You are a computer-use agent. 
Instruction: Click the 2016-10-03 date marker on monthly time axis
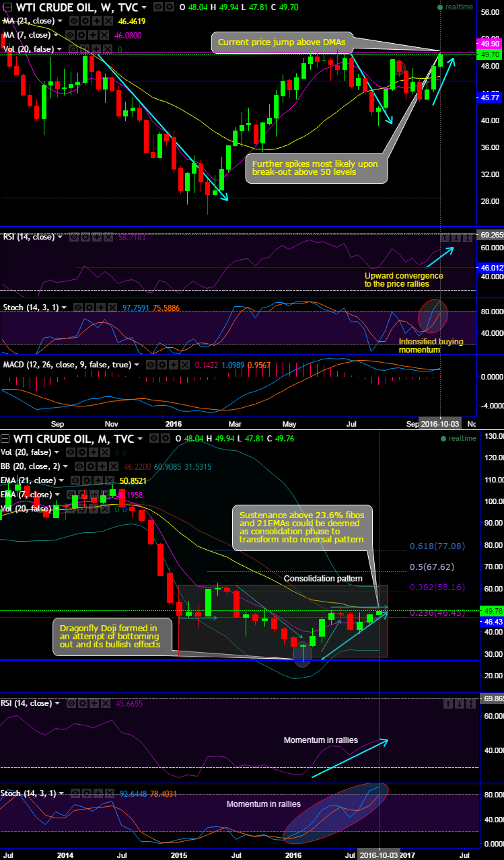pyautogui.click(x=379, y=855)
